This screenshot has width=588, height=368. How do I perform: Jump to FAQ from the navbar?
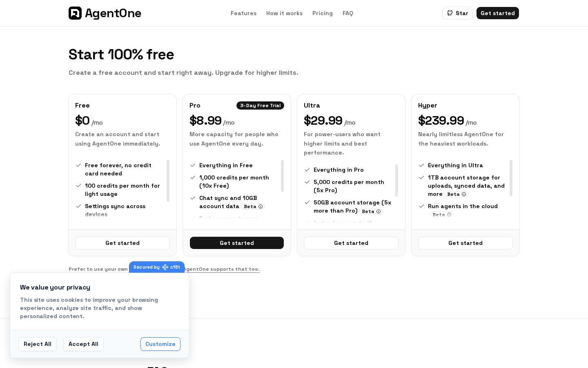(x=348, y=13)
